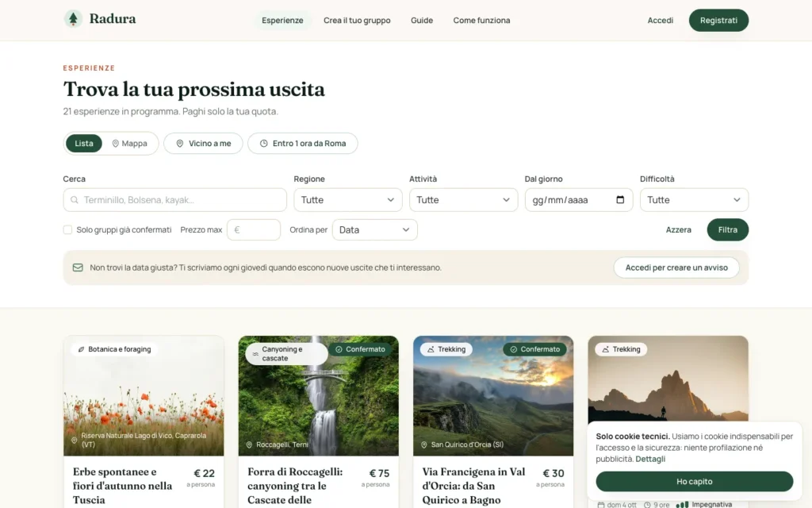Click the Prezzo max input field
Image resolution: width=812 pixels, height=508 pixels.
point(254,229)
